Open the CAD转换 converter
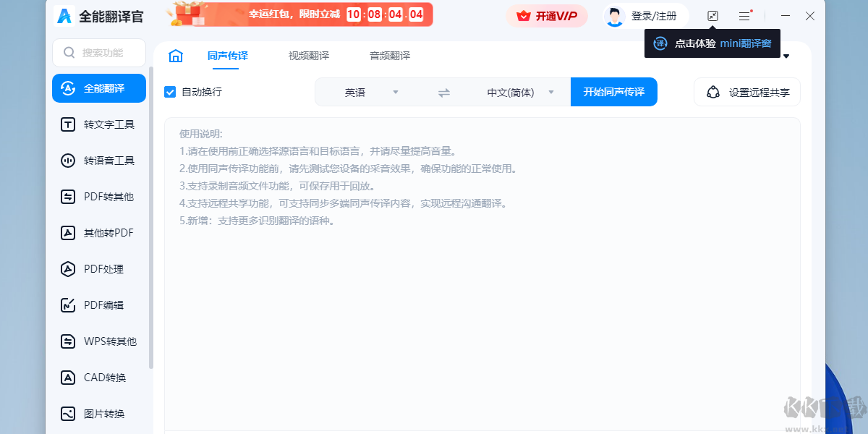This screenshot has width=868, height=434. pos(99,377)
